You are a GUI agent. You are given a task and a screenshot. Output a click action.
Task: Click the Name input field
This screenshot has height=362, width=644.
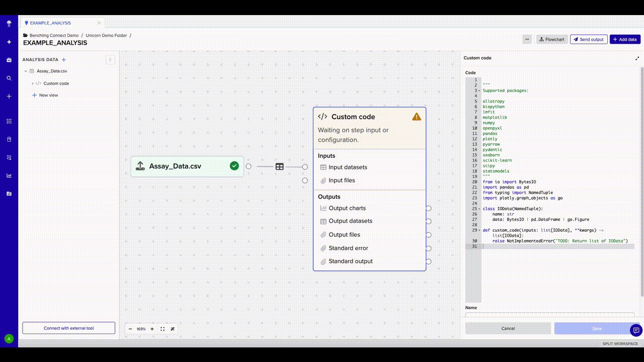click(x=549, y=314)
